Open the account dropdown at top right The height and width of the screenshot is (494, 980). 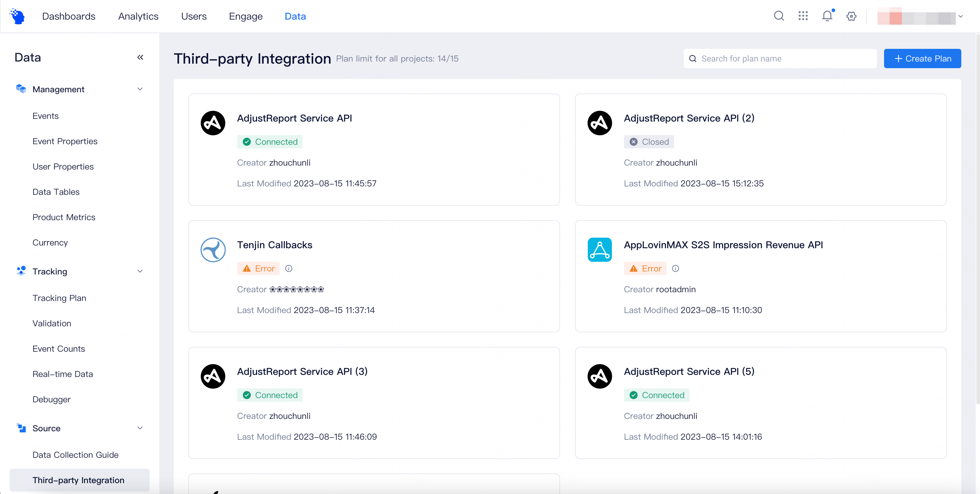coord(961,16)
